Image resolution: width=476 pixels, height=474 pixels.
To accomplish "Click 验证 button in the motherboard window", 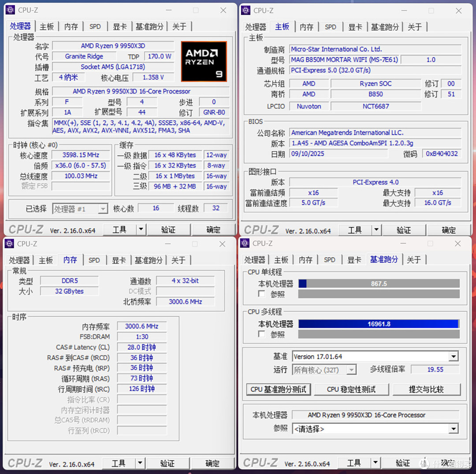I will pos(404,230).
